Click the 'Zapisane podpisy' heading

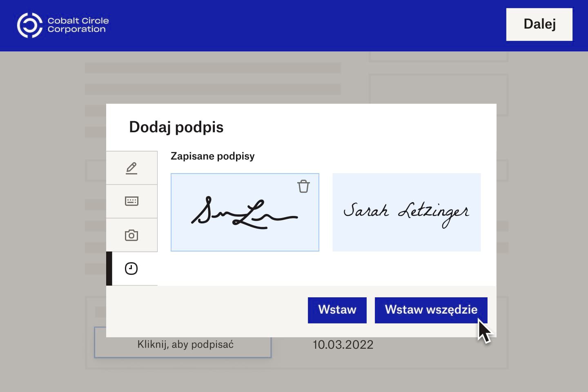coord(213,156)
